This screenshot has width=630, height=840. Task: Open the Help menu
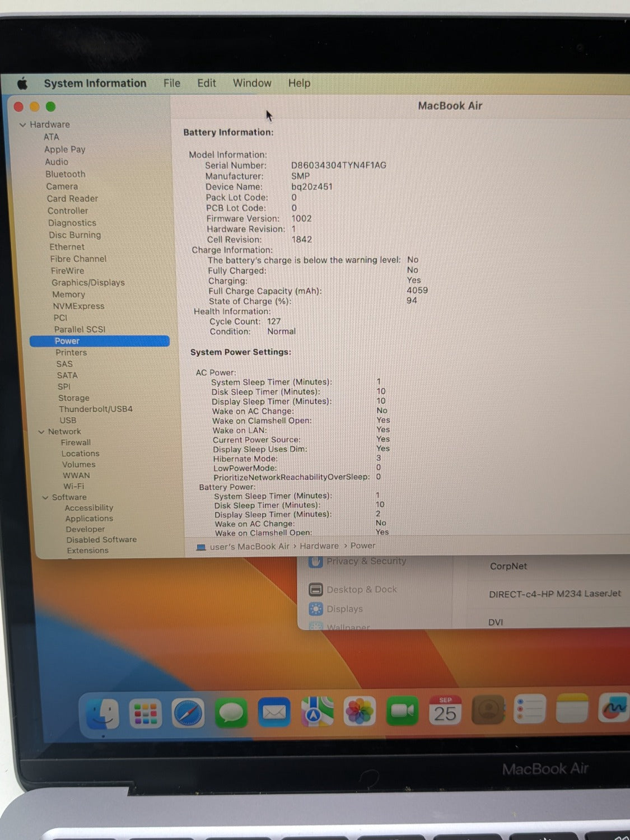pyautogui.click(x=299, y=83)
